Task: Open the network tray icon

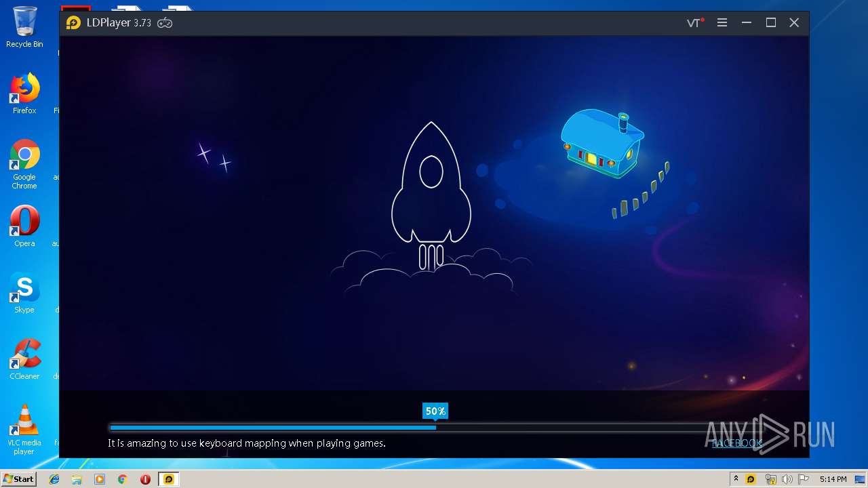Action: 771,479
